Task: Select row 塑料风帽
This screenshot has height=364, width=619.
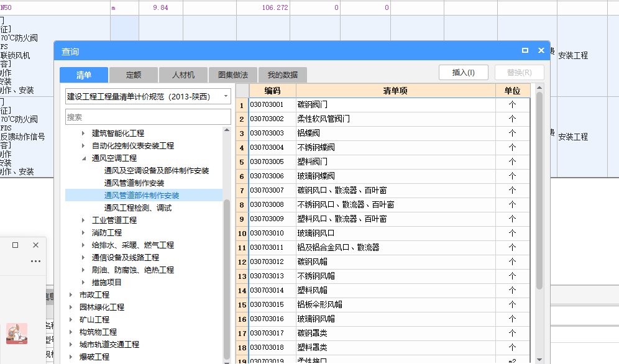Action: coord(383,290)
